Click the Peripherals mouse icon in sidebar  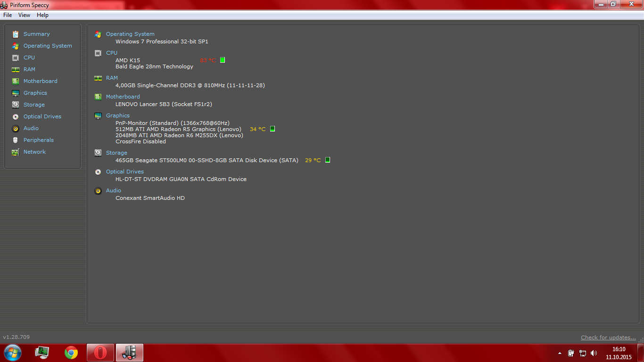[16, 140]
